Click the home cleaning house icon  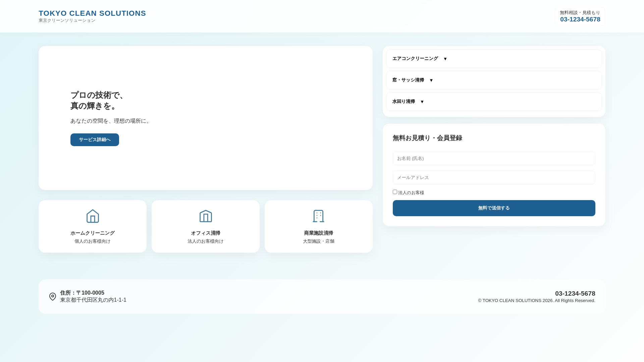point(93,216)
